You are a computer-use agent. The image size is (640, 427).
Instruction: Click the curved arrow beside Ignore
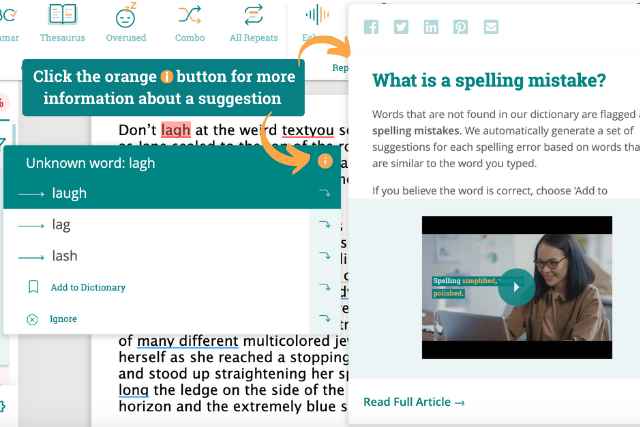pyautogui.click(x=325, y=318)
